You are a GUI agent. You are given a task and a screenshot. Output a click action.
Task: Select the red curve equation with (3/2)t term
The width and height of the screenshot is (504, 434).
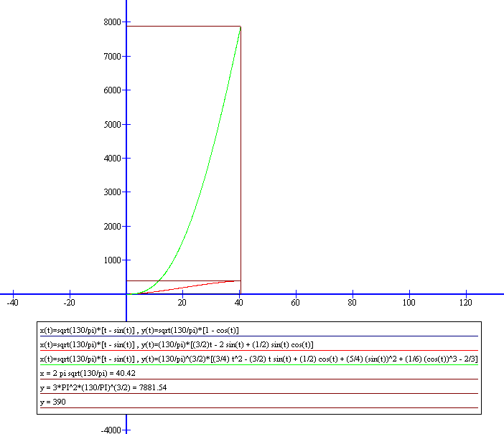pos(177,345)
